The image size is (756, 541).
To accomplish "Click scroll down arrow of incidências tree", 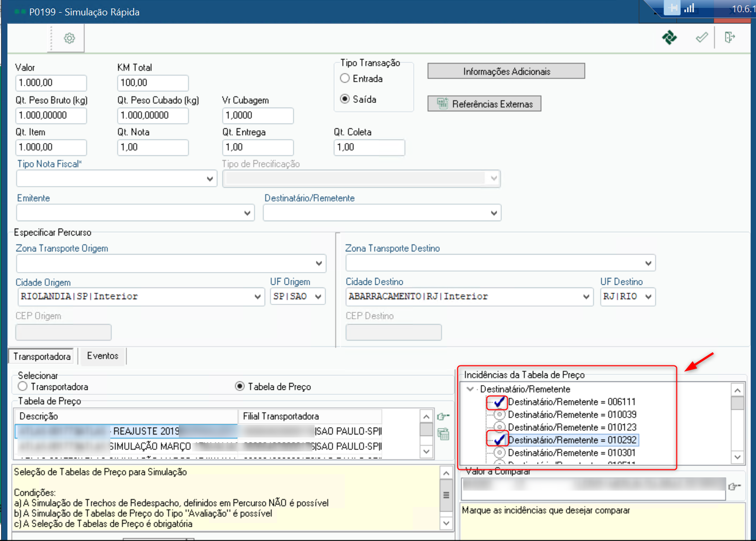I will [737, 457].
